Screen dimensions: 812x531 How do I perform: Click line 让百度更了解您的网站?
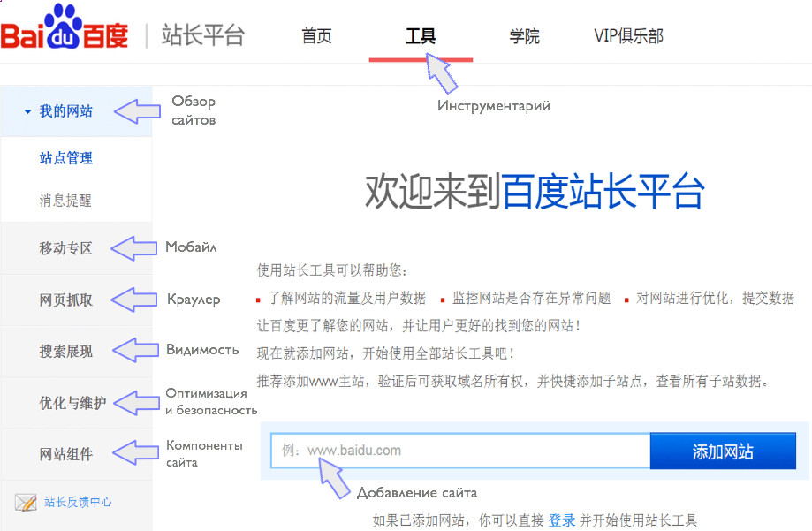(x=419, y=326)
